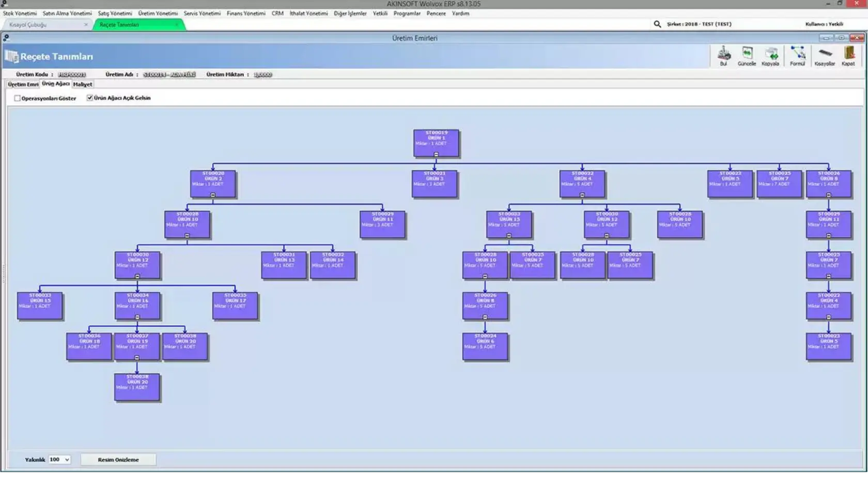This screenshot has height=488, width=868.
Task: Click the Kapat close-form icon
Action: pyautogui.click(x=848, y=56)
